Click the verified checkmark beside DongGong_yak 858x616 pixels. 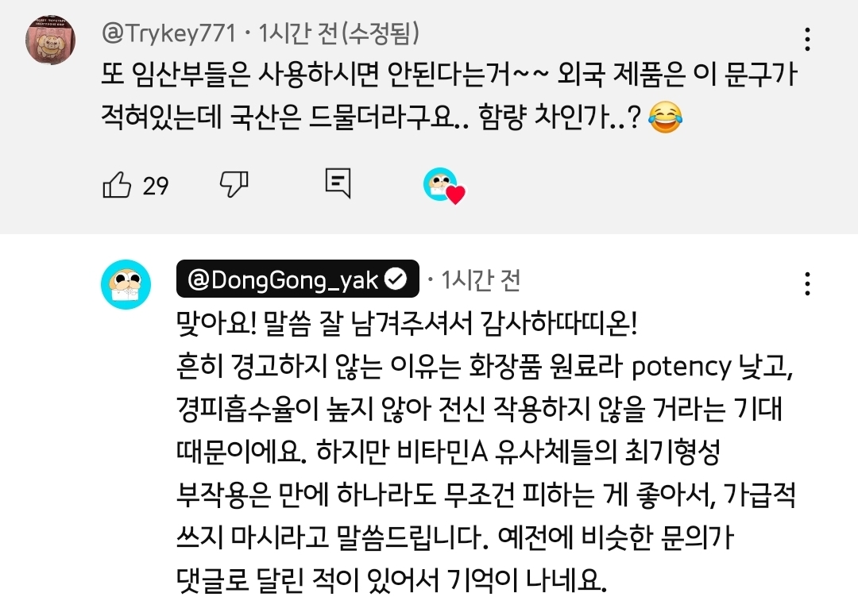tap(396, 279)
